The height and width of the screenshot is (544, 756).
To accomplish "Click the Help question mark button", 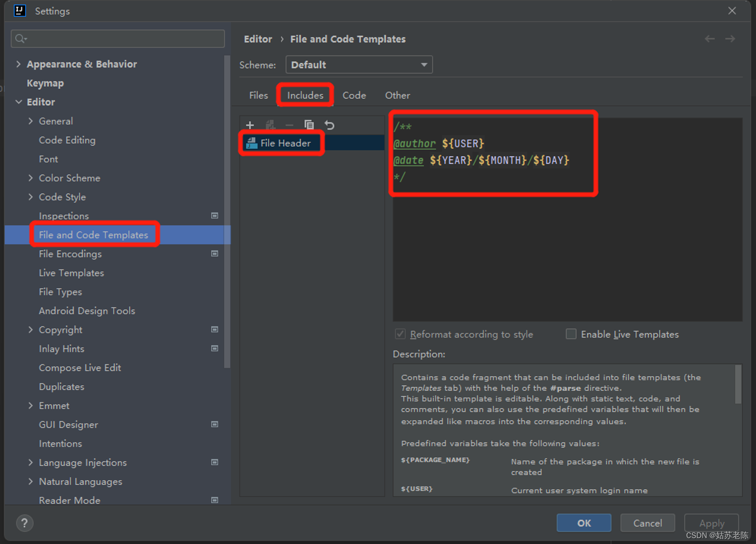I will tap(25, 523).
